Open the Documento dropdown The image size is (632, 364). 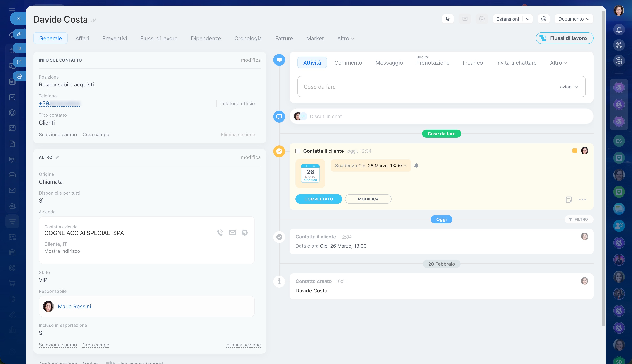click(x=573, y=19)
